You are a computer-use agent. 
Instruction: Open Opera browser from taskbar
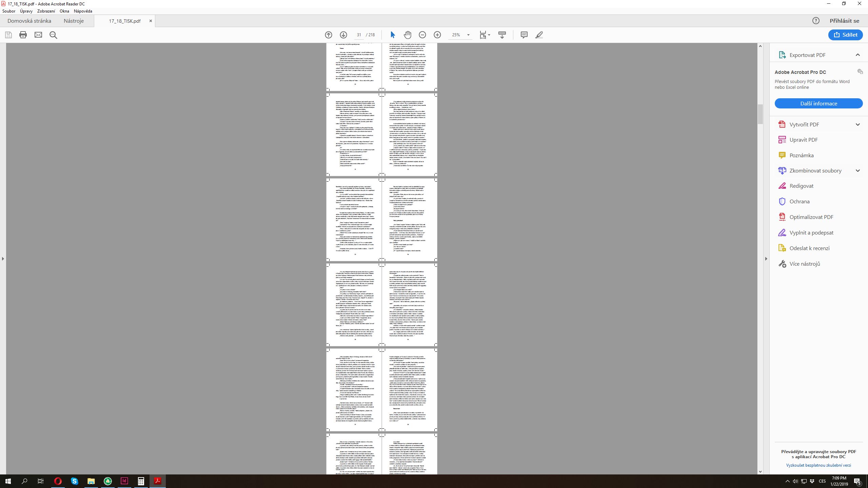point(58,481)
